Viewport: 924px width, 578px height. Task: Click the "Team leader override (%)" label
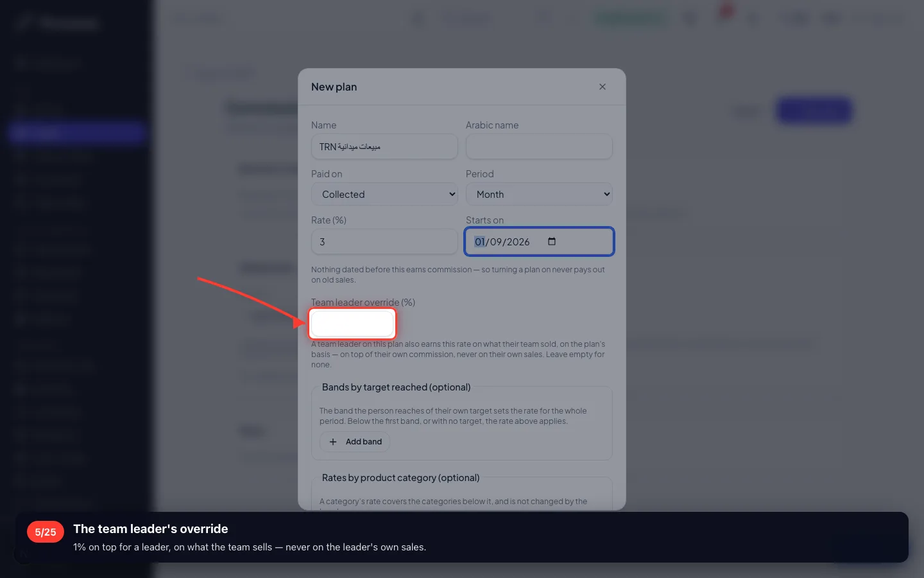(363, 302)
